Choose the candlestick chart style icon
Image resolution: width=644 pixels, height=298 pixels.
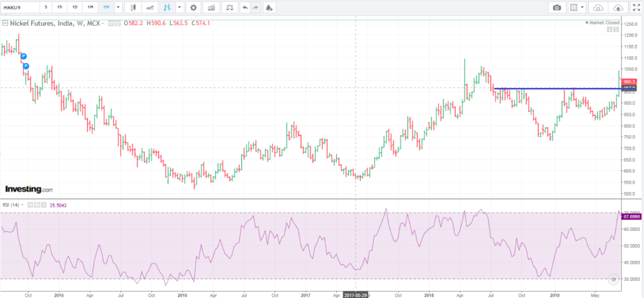point(133,8)
